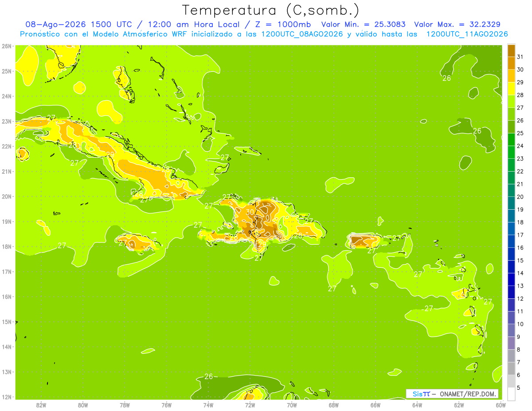Pick the green swatch between 26 and 27

(511, 114)
